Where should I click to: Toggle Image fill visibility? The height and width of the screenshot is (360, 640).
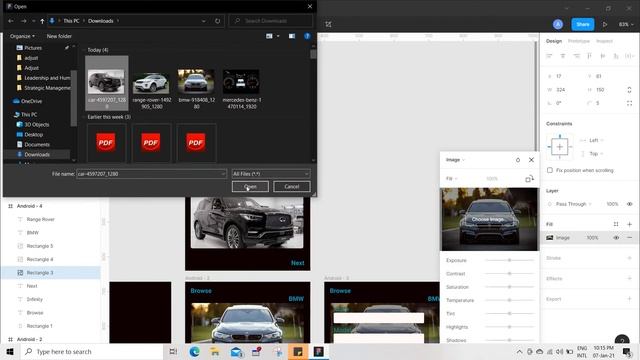click(x=616, y=238)
